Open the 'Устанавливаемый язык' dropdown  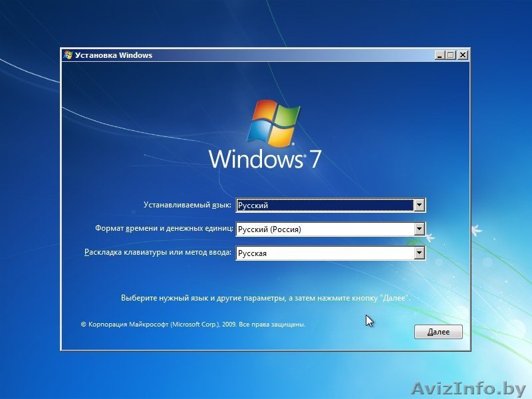click(x=420, y=205)
